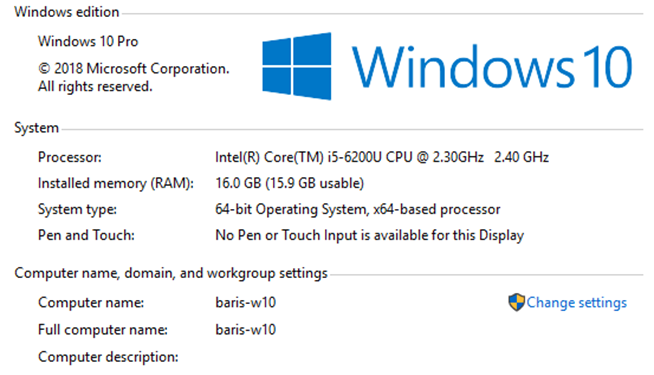654x375 pixels.
Task: Click the Computer name value baris-w10
Action: pos(246,302)
